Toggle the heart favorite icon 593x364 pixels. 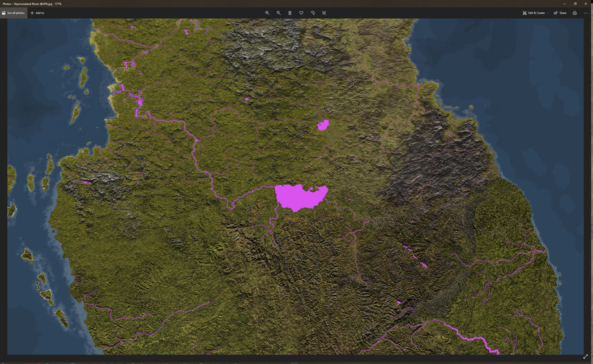[x=302, y=13]
